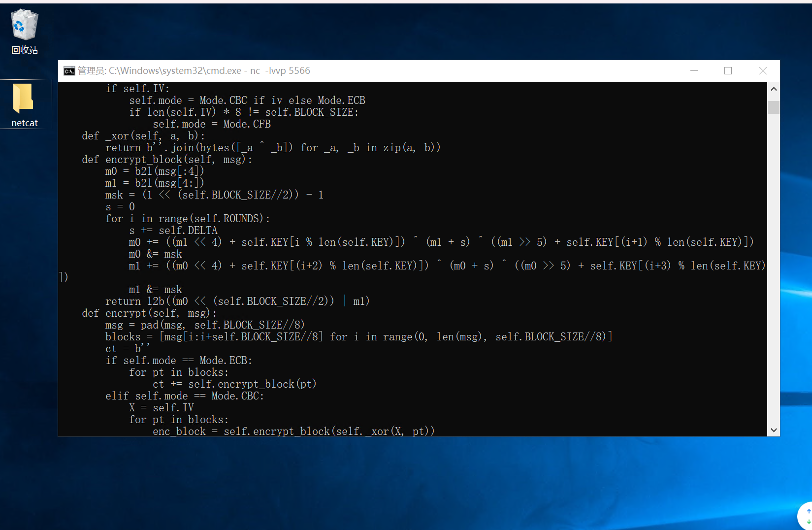
Task: Click the line 's = 0'
Action: [120, 207]
